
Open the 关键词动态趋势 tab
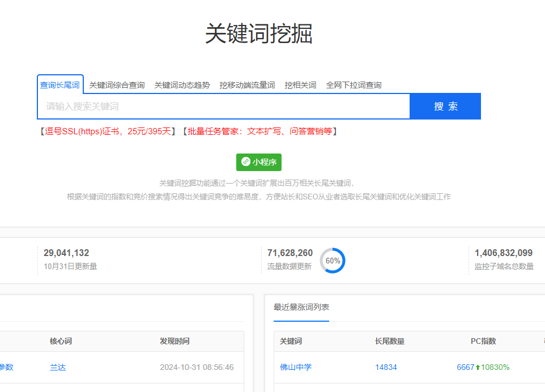(182, 85)
